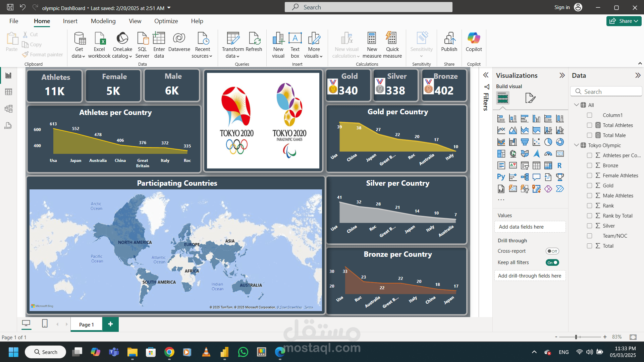Screen dimensions: 644x362
Task: Tick the Team/NOC field checkbox
Action: pyautogui.click(x=589, y=236)
